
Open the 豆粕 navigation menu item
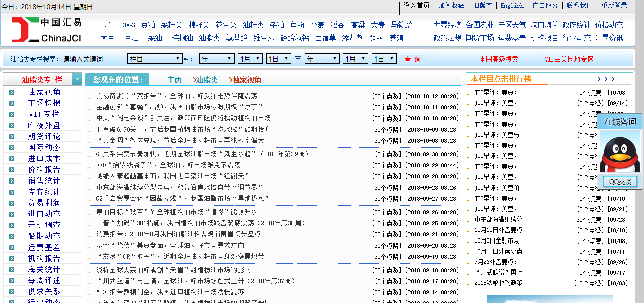[x=148, y=25]
